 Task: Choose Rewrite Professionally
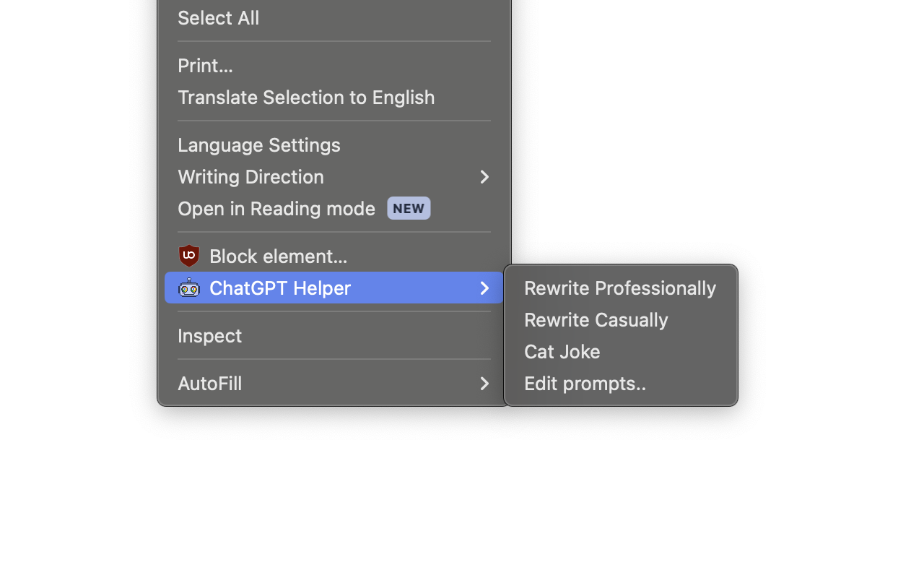point(620,288)
